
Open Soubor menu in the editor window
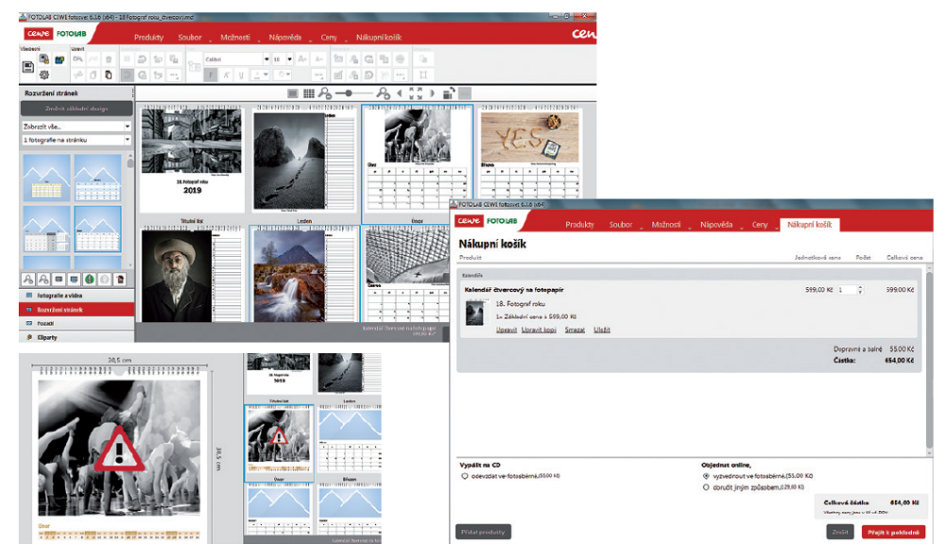coord(190,38)
